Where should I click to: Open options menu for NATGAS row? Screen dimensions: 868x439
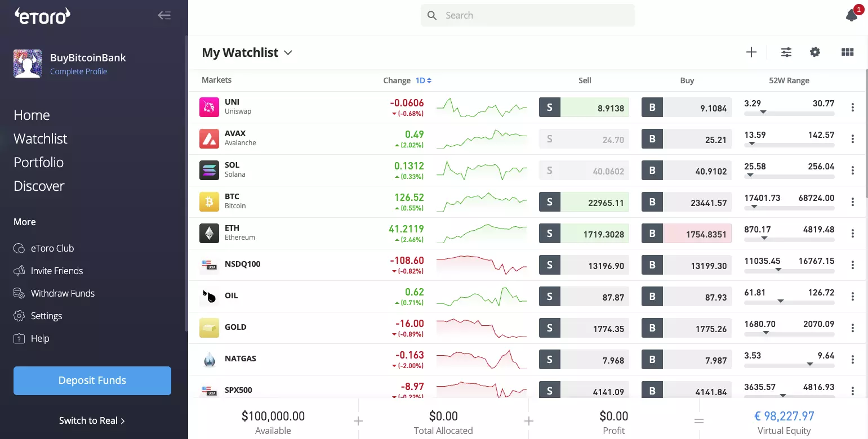853,360
